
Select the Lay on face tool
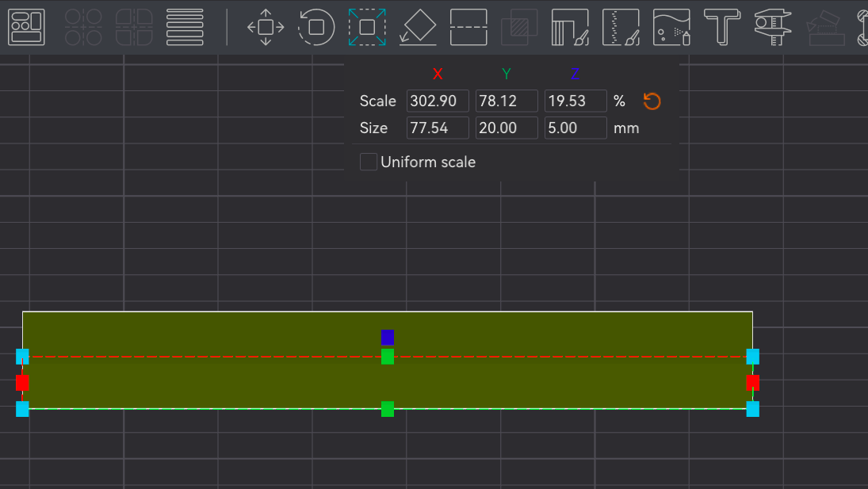pyautogui.click(x=418, y=27)
